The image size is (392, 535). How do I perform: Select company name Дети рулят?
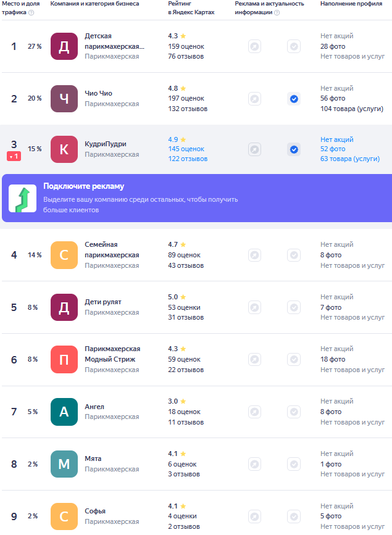[103, 302]
